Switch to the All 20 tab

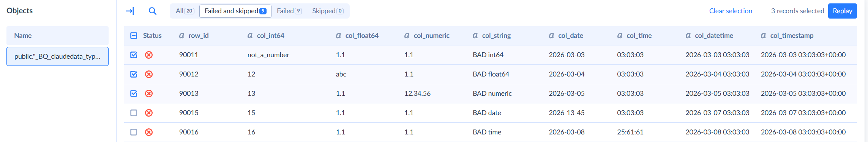click(185, 11)
